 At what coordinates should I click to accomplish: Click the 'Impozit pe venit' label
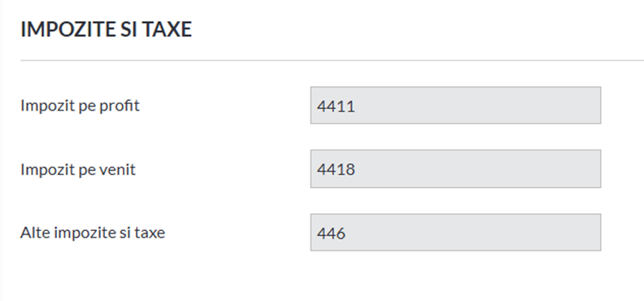coord(78,169)
